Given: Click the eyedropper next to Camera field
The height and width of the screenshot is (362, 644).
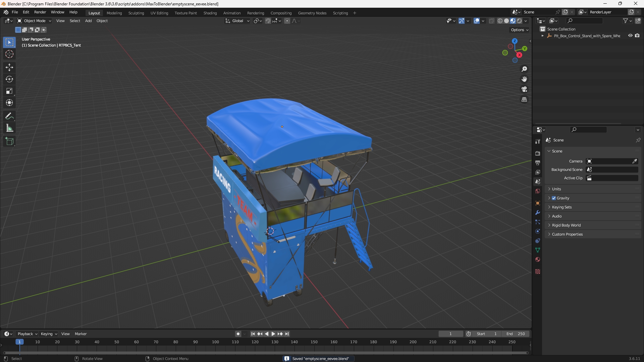Looking at the screenshot, I should point(635,161).
